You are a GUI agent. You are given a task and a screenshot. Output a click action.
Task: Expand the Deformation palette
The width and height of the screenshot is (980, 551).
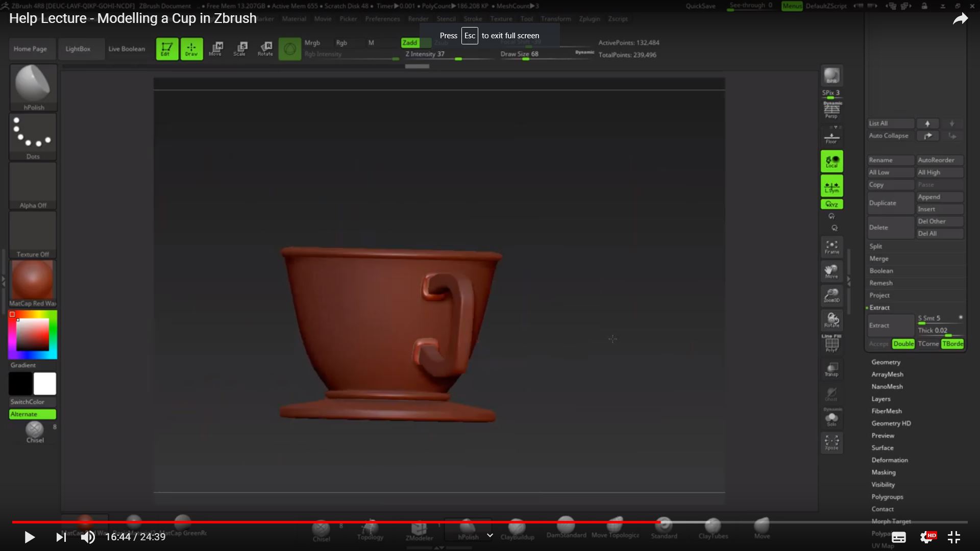tap(890, 460)
